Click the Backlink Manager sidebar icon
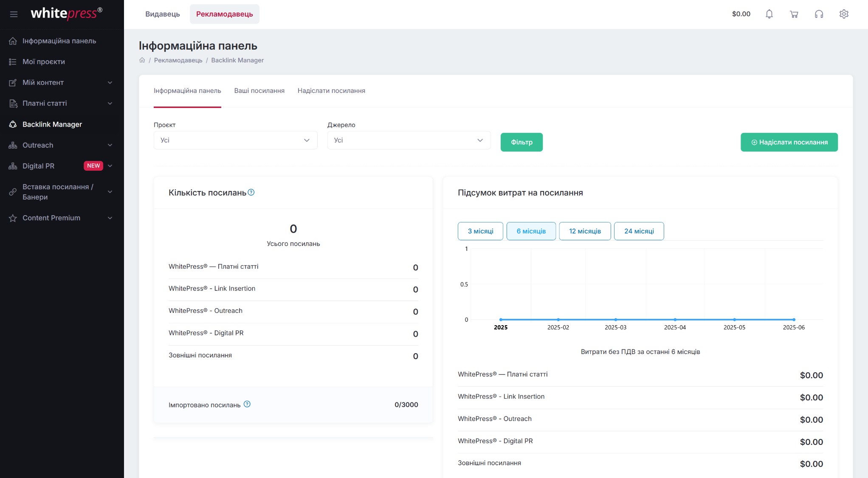868x478 pixels. point(13,124)
